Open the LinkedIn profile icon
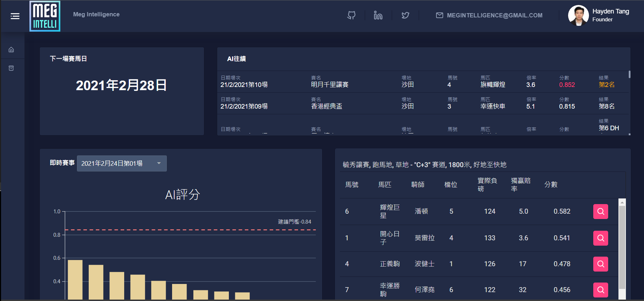The image size is (644, 301). pos(378,15)
